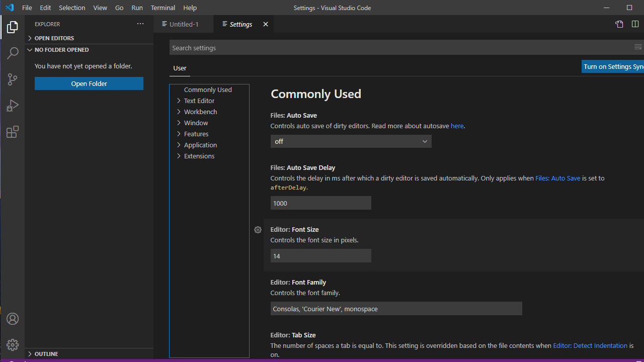Click the Accounts icon in the activity bar
Image resolution: width=644 pixels, height=362 pixels.
(12, 319)
